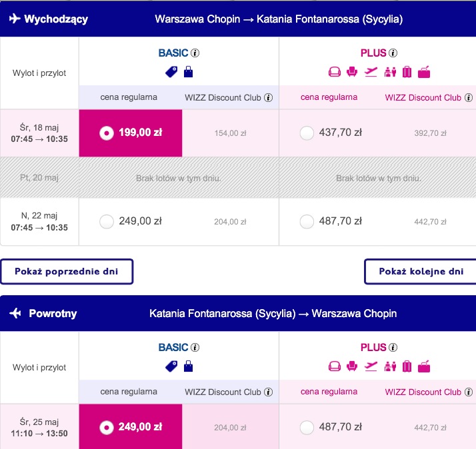Click the suitcase icon under outbound PLUS
476x449 pixels.
pyautogui.click(x=407, y=72)
